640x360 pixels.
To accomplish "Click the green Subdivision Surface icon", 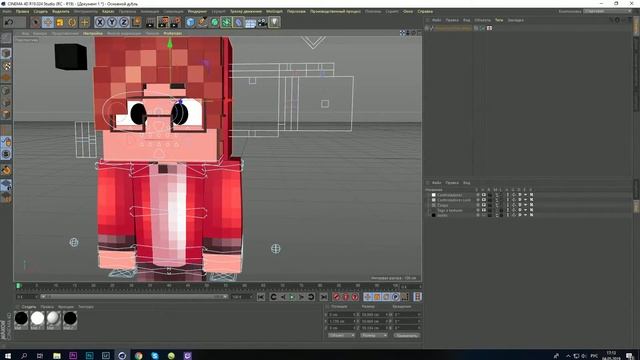I will coord(214,22).
